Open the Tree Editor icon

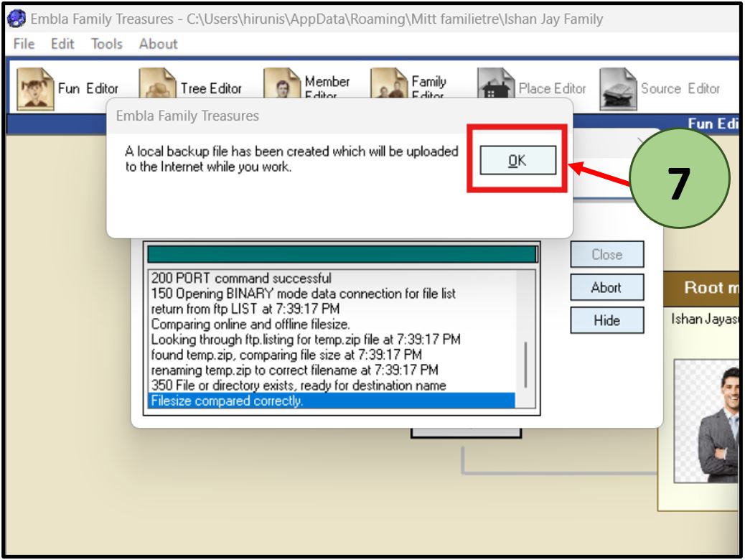(157, 88)
